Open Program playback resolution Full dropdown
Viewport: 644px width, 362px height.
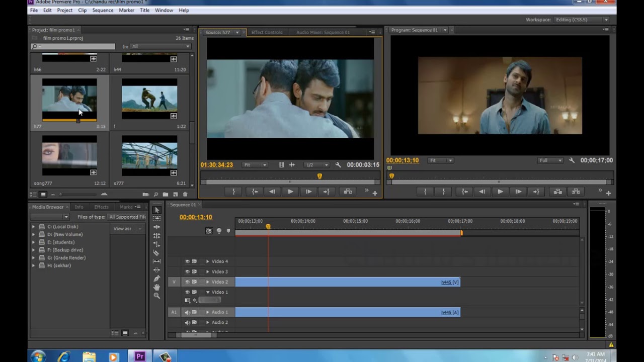550,160
